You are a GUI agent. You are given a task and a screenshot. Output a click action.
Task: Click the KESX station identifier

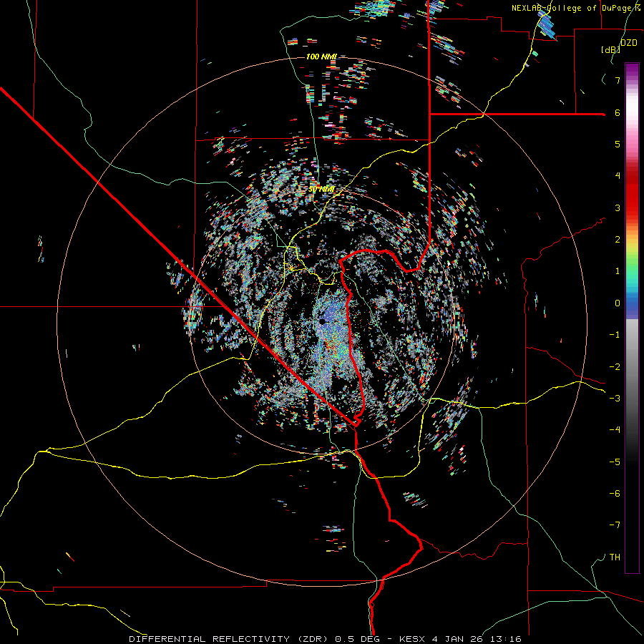[x=414, y=639]
